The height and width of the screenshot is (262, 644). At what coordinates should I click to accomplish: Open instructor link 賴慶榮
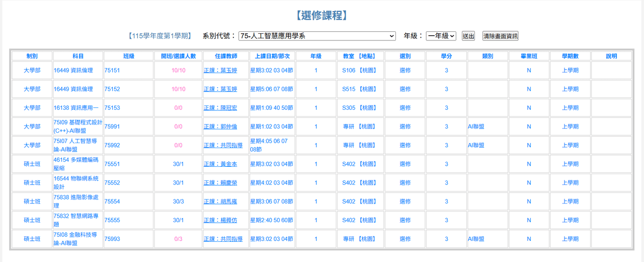click(x=220, y=182)
